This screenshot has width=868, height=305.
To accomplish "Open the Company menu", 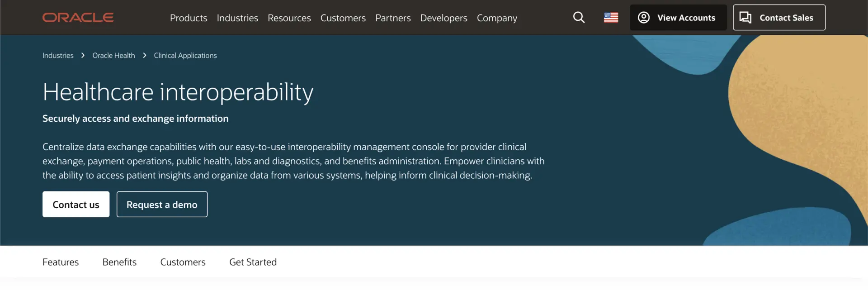I will 496,18.
